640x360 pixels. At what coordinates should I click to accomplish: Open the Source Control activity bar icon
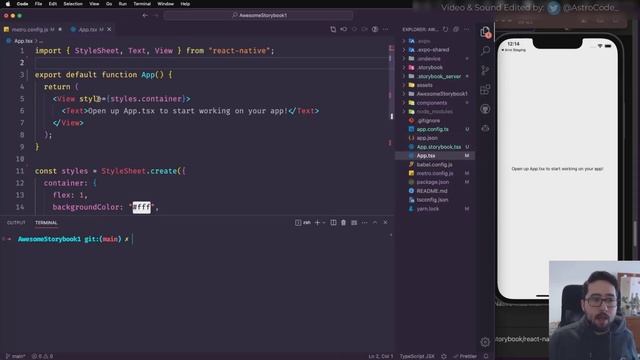click(x=485, y=70)
